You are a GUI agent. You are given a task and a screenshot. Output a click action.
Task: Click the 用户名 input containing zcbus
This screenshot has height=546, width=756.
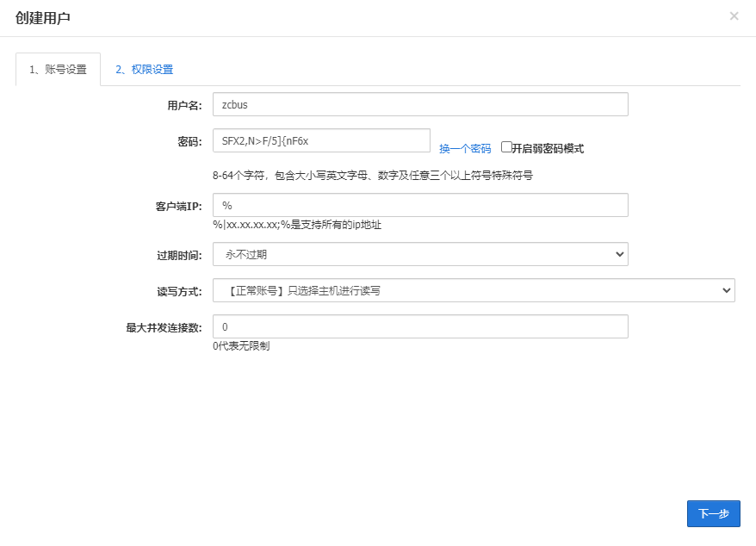pyautogui.click(x=420, y=104)
